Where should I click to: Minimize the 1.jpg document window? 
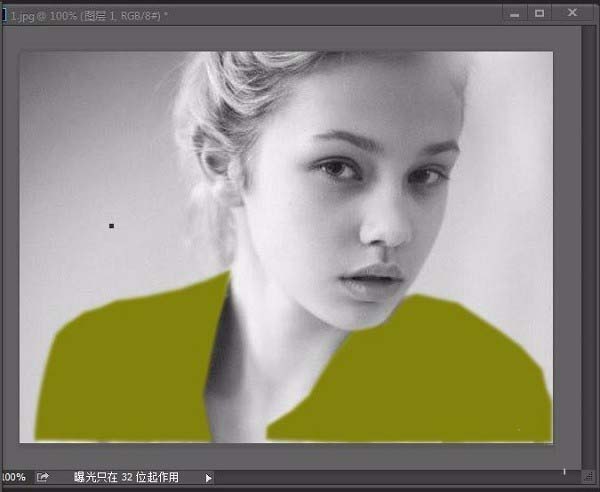515,14
